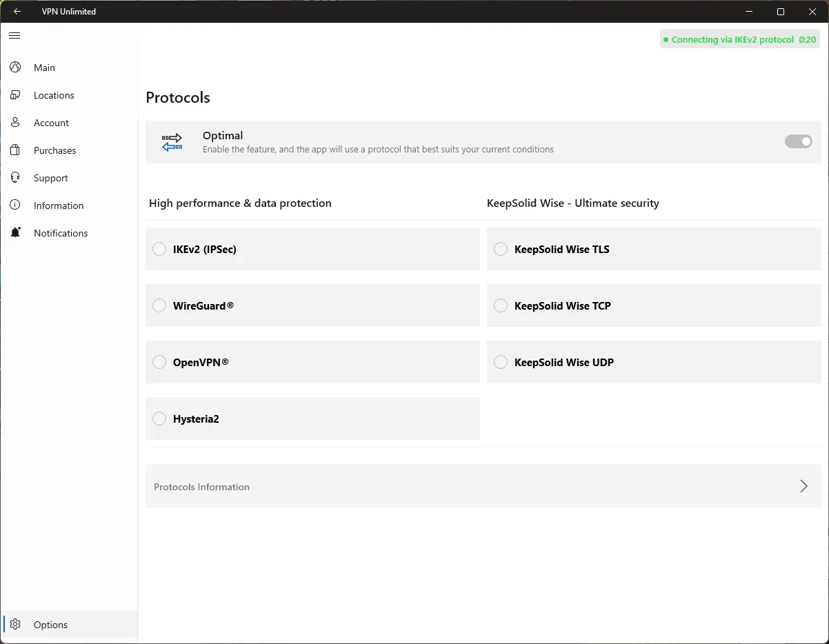
Task: Select the KeepSolid Wise TCP radio button
Action: (501, 305)
